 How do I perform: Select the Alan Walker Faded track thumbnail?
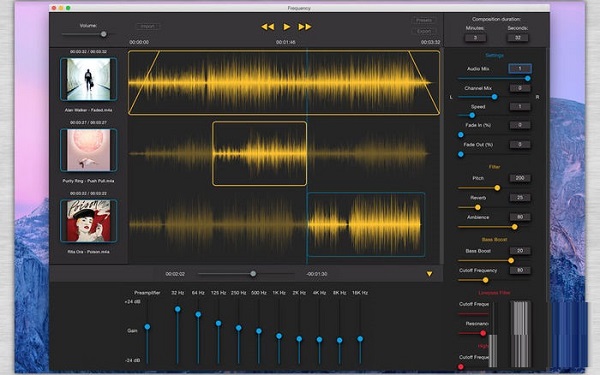[88, 79]
